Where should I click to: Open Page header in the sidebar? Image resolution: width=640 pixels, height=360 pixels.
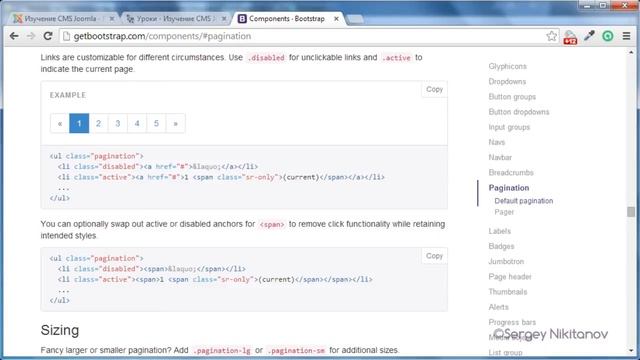tap(510, 277)
